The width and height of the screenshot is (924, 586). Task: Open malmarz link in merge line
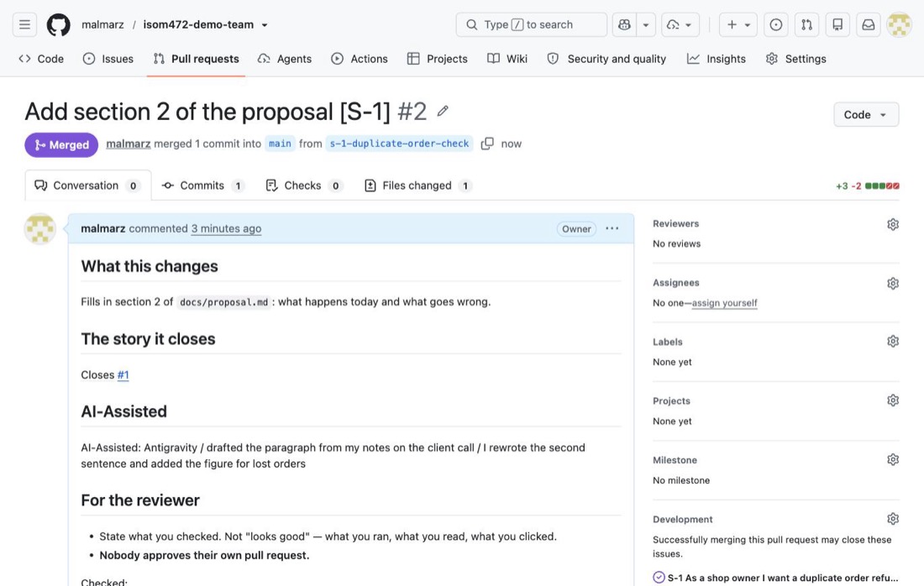pyautogui.click(x=129, y=144)
